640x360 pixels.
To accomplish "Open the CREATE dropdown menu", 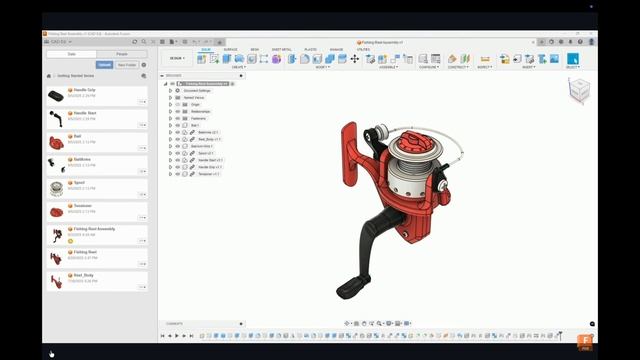I will [x=239, y=67].
